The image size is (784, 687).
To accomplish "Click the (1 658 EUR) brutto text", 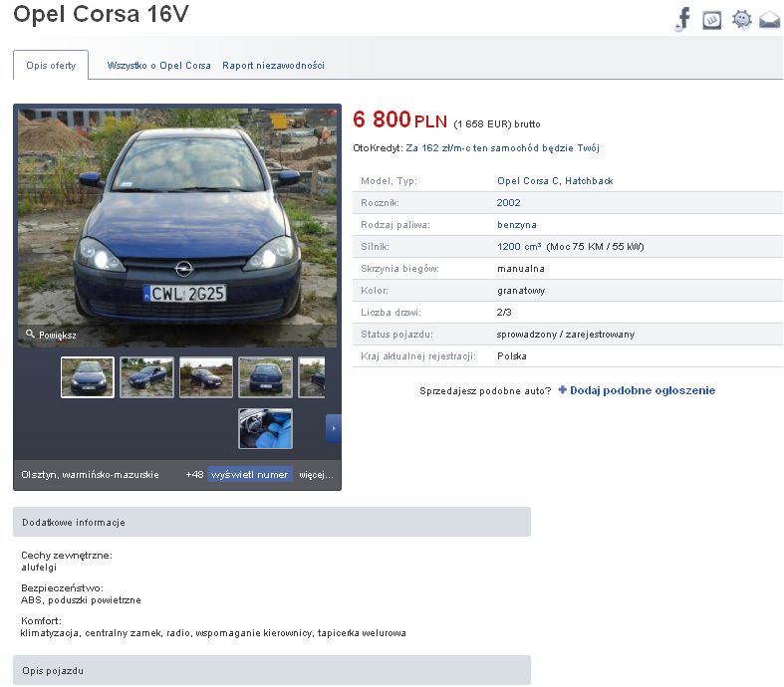I will pos(497,123).
